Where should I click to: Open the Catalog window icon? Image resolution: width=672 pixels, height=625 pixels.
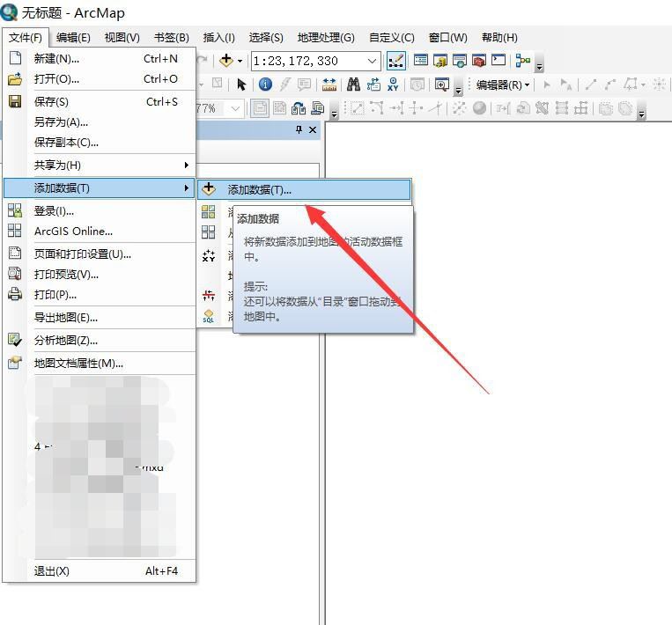(440, 61)
